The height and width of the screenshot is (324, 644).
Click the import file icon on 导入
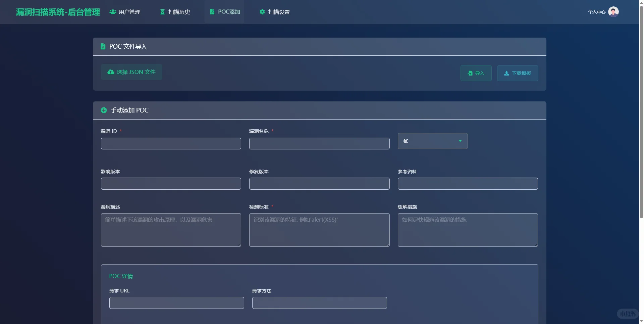pyautogui.click(x=470, y=73)
